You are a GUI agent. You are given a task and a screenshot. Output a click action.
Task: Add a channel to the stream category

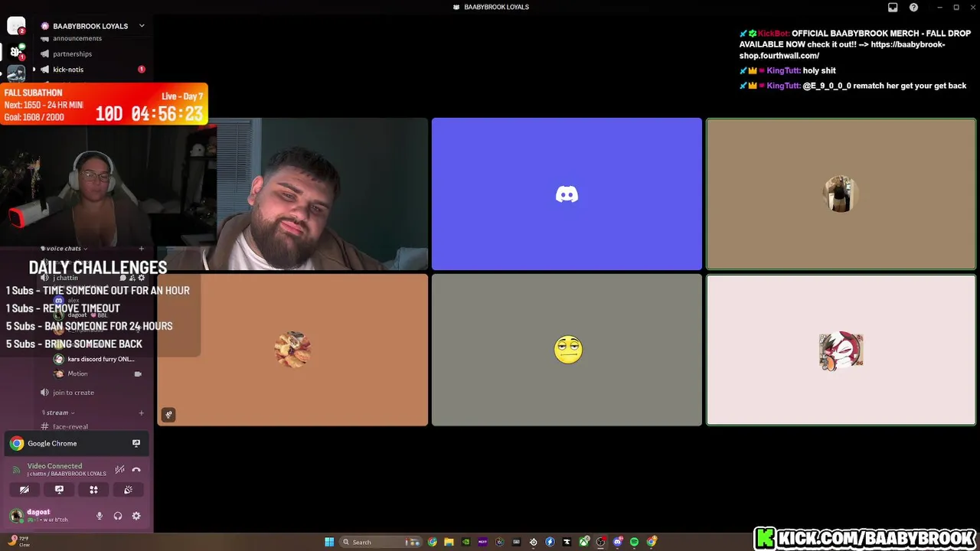(x=141, y=412)
